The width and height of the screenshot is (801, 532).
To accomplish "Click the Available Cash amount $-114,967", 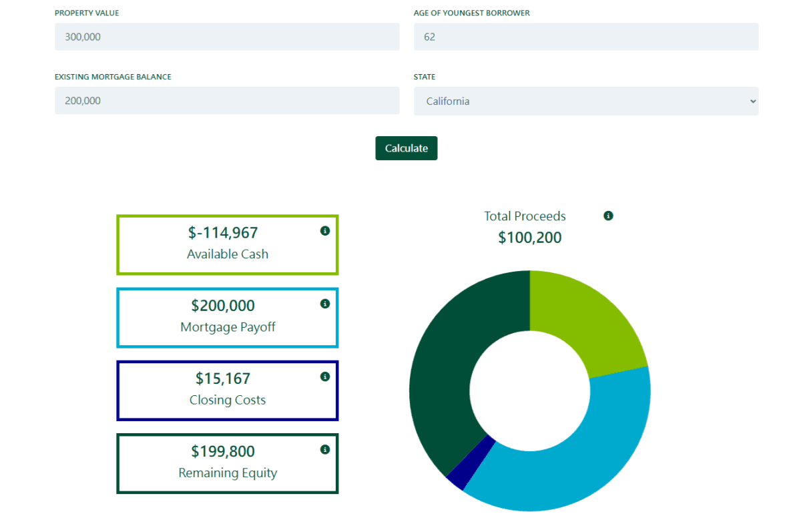I will pos(223,233).
